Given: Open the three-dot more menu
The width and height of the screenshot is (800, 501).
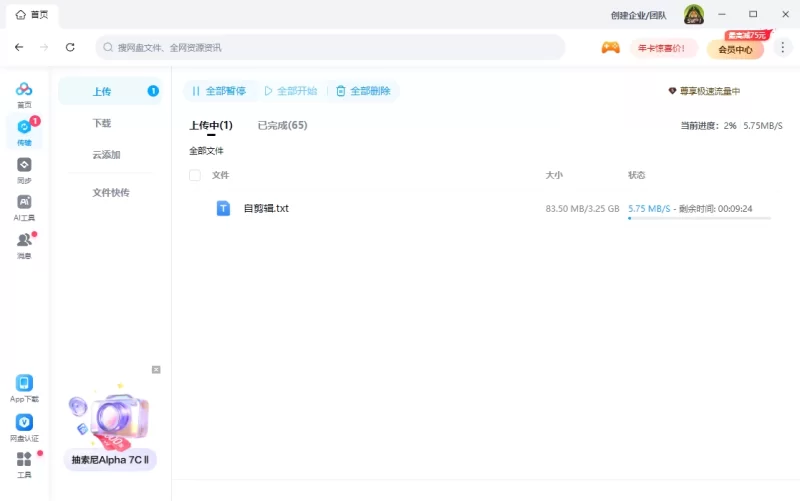Looking at the screenshot, I should point(782,47).
